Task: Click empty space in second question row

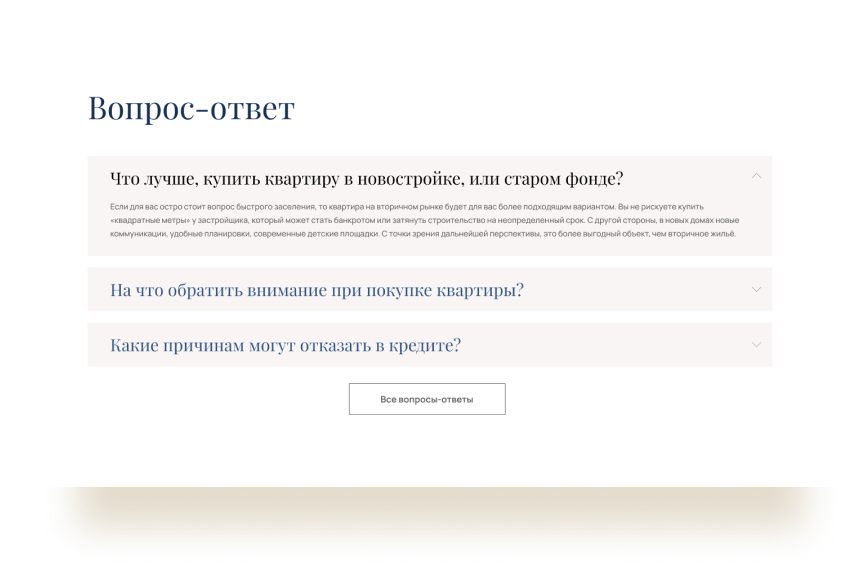Action: [x=640, y=290]
